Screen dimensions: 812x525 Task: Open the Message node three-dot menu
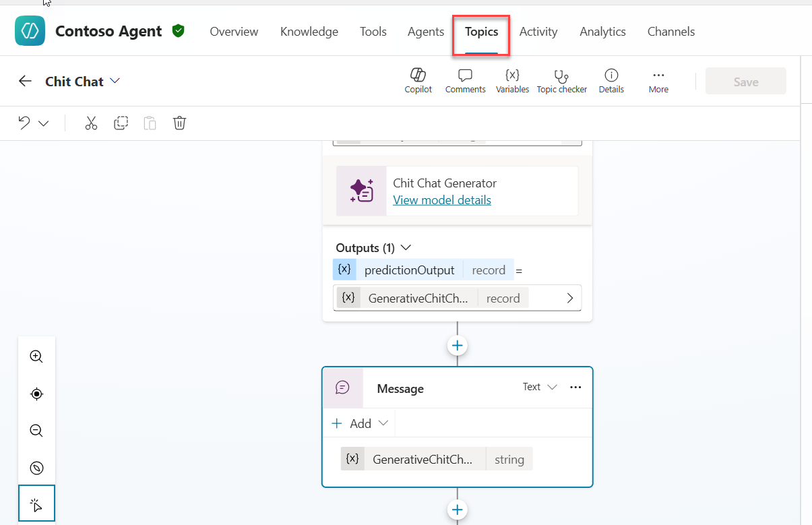575,387
